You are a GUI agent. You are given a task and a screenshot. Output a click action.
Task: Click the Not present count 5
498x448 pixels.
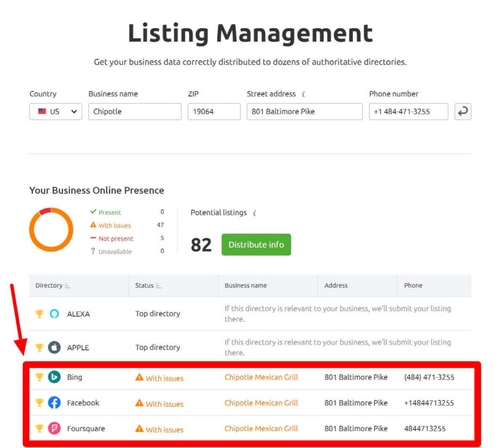coord(162,238)
